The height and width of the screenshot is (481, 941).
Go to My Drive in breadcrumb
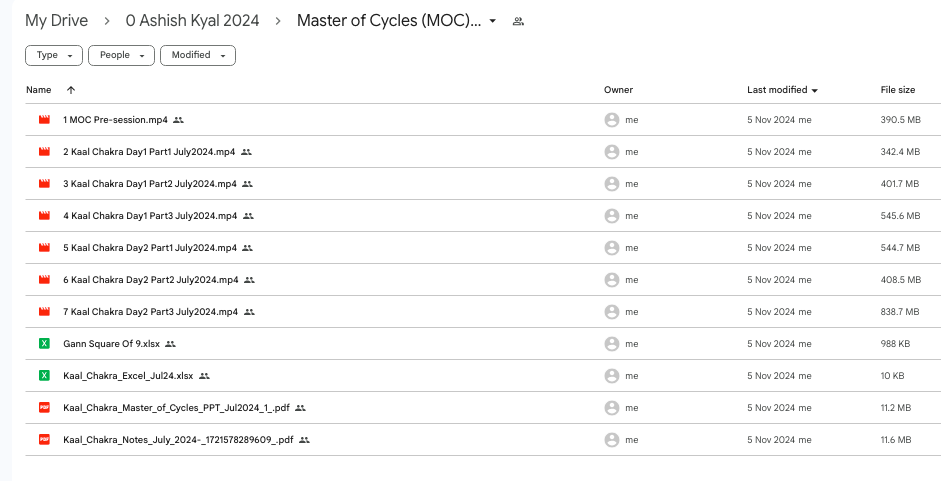(56, 21)
